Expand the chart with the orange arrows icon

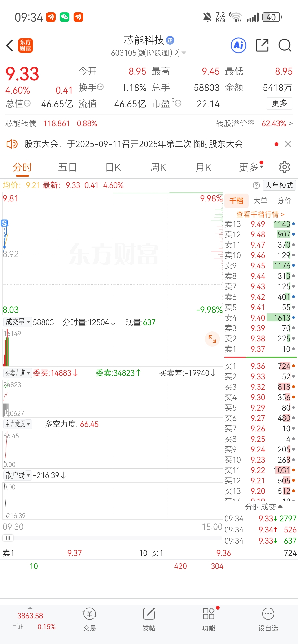pyautogui.click(x=212, y=339)
